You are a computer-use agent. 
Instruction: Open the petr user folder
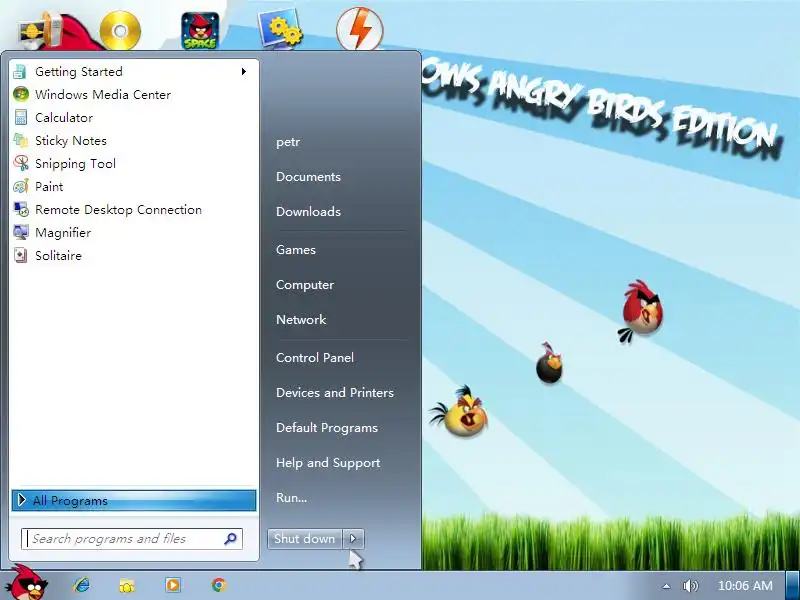(288, 142)
